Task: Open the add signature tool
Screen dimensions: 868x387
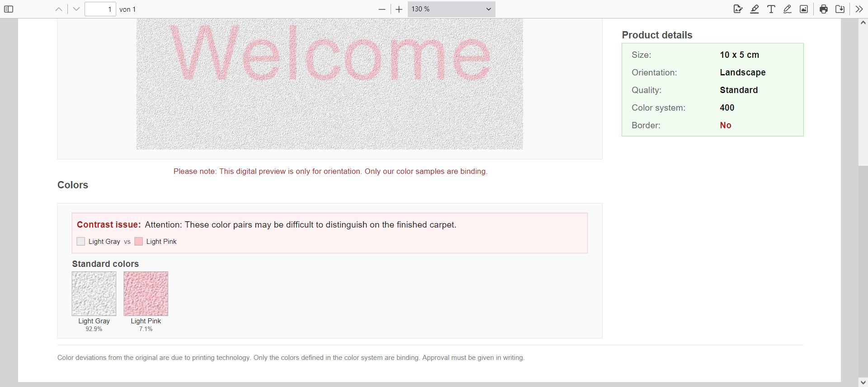Action: 738,9
